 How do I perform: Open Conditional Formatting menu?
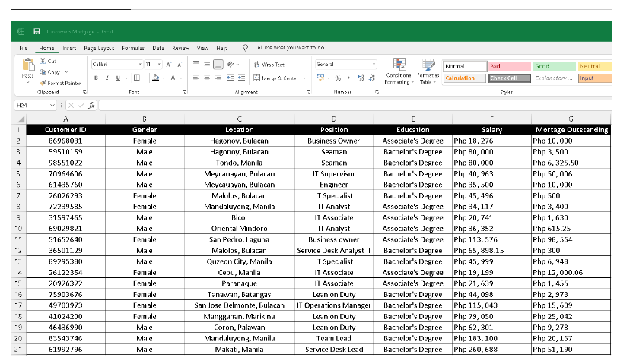click(x=399, y=71)
